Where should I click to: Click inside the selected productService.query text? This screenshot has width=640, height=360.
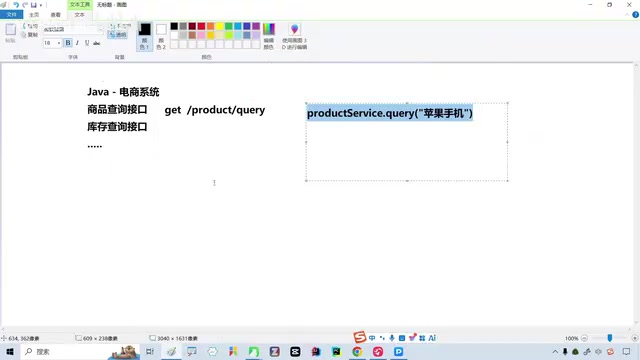390,113
